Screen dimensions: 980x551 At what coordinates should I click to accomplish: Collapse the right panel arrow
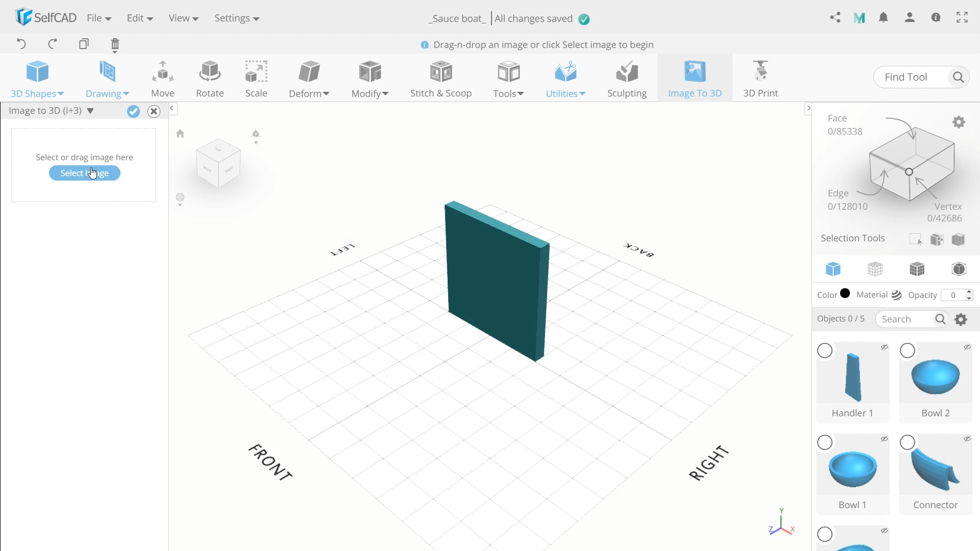pyautogui.click(x=808, y=108)
